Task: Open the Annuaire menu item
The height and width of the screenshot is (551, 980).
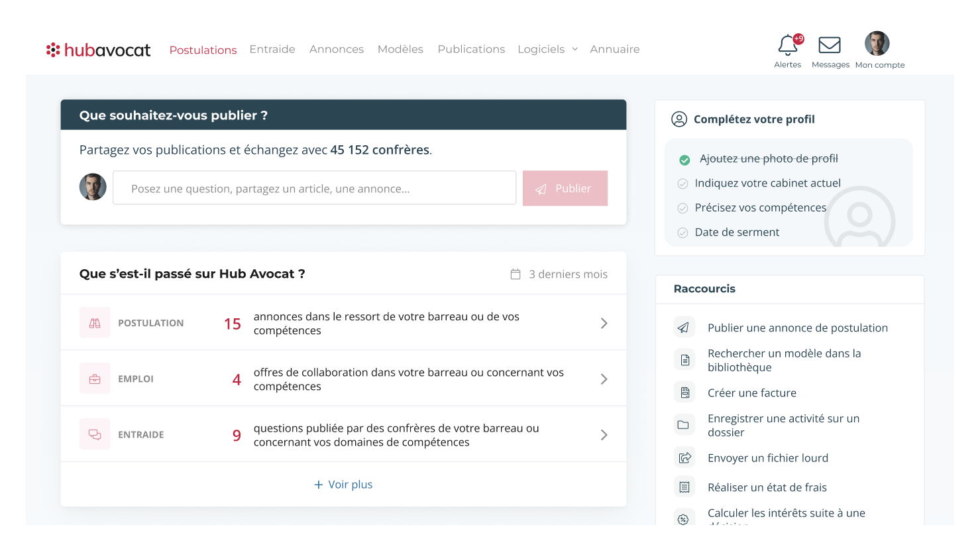Action: (x=614, y=48)
